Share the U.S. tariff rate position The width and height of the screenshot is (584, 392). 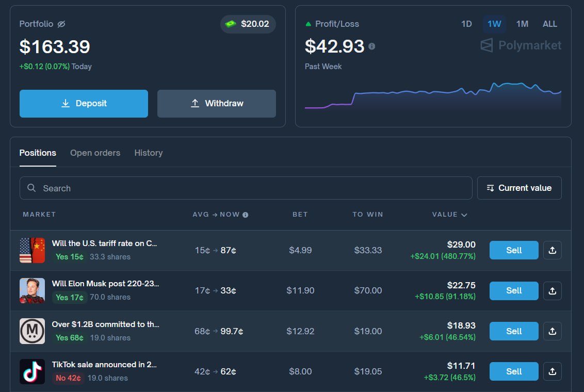tap(553, 250)
